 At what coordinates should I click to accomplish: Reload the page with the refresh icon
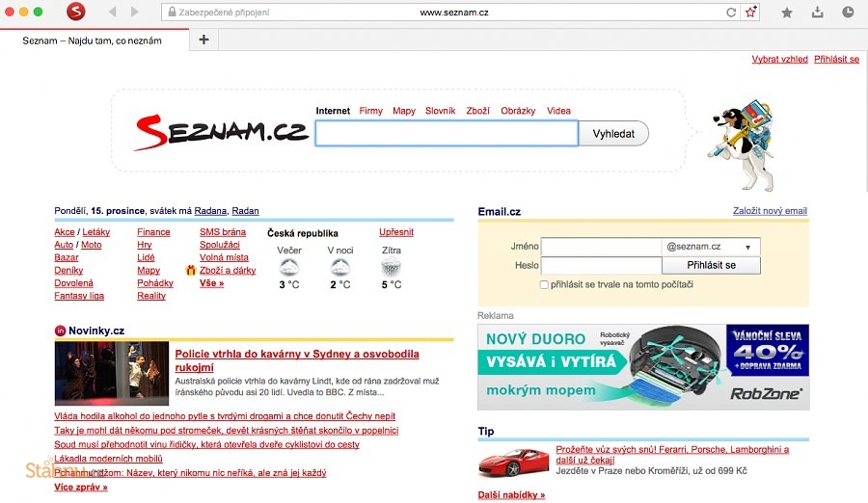tap(731, 13)
